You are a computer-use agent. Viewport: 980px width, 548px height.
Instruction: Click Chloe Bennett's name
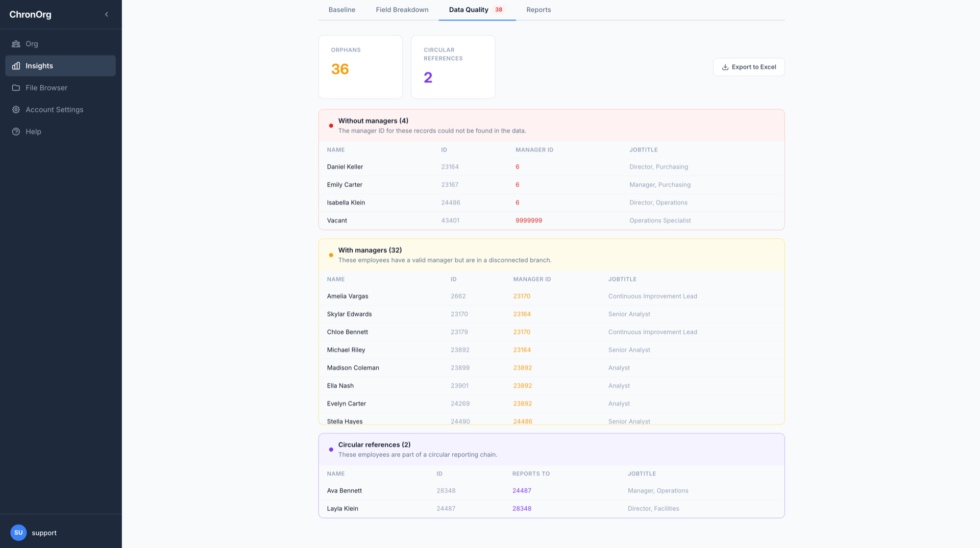(347, 332)
